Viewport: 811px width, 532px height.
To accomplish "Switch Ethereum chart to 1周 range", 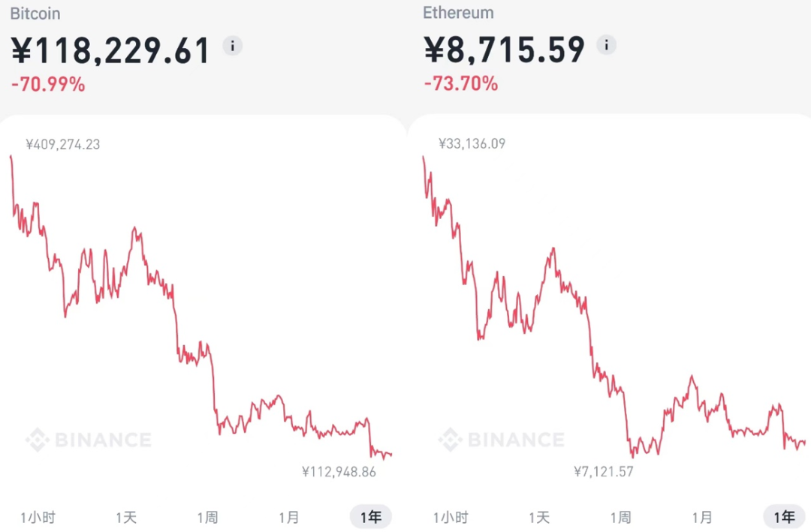I will click(620, 517).
